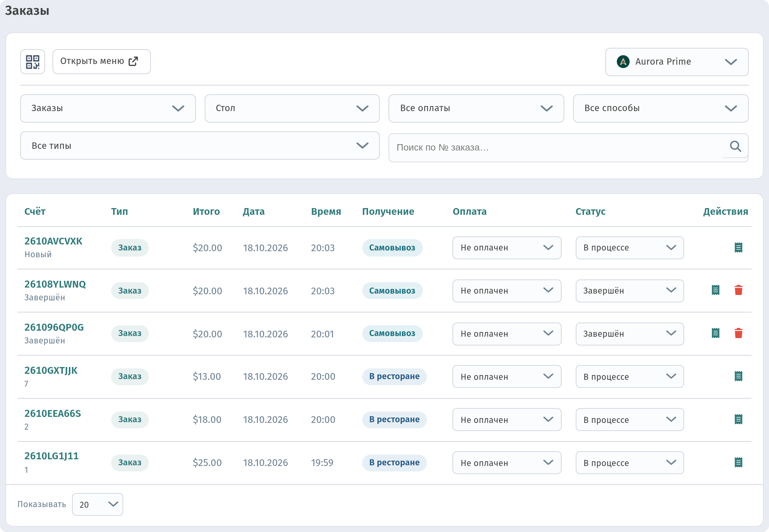Click the Итого column header
This screenshot has height=532, width=769.
pyautogui.click(x=206, y=211)
